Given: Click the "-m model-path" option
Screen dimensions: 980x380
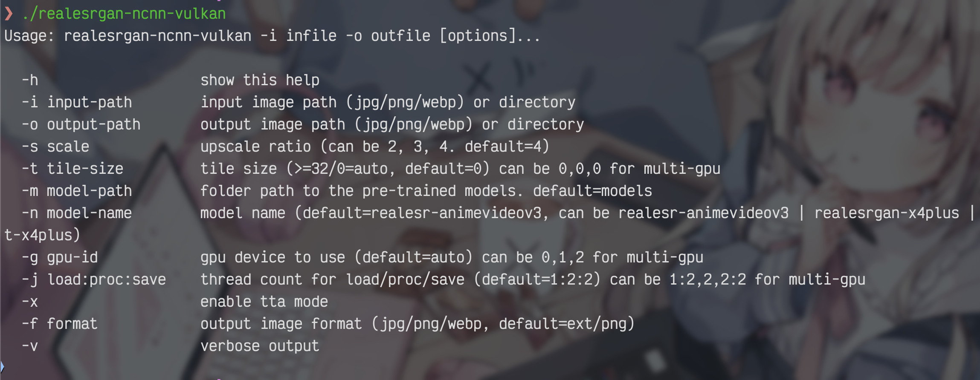Looking at the screenshot, I should click(x=77, y=191).
